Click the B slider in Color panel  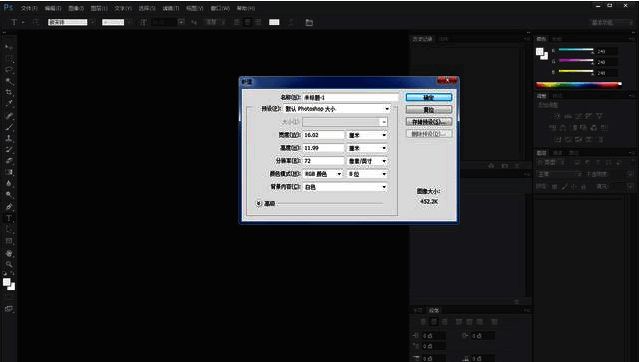pyautogui.click(x=576, y=72)
